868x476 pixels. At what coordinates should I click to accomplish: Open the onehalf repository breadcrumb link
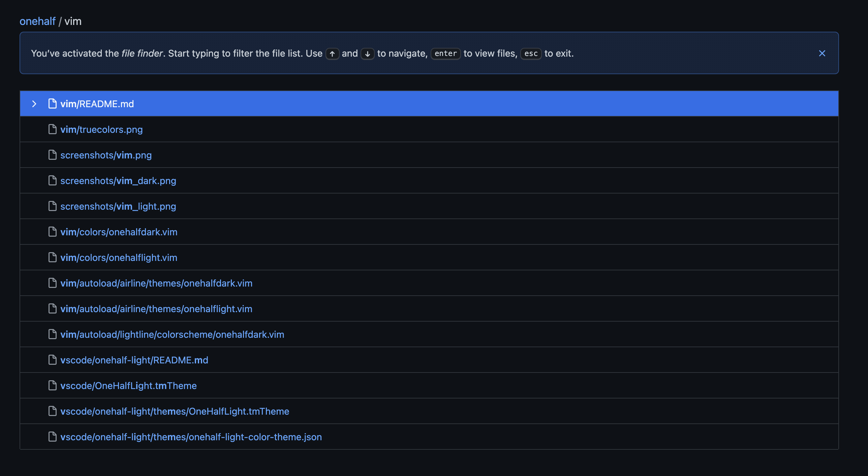tap(37, 21)
